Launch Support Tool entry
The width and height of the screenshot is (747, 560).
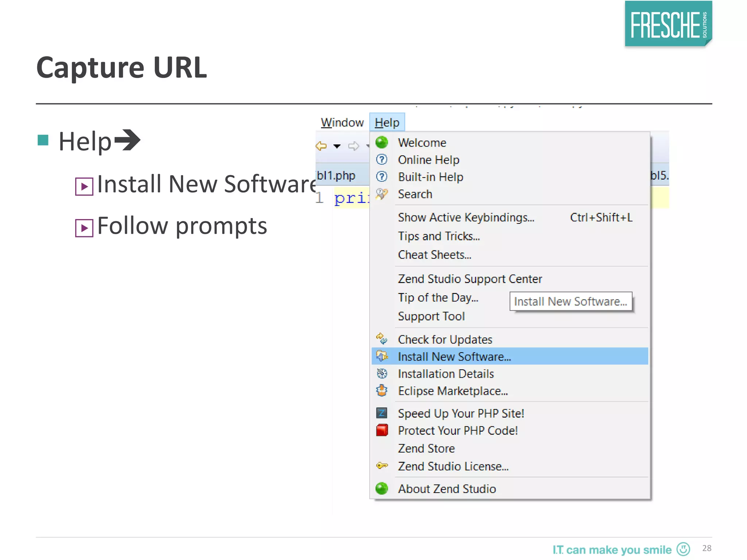click(x=431, y=316)
